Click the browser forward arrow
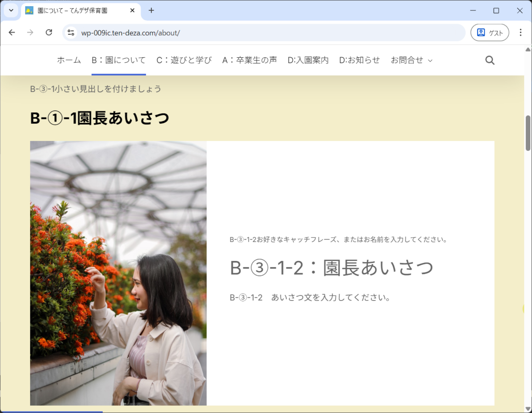This screenshot has width=532, height=413. click(30, 32)
